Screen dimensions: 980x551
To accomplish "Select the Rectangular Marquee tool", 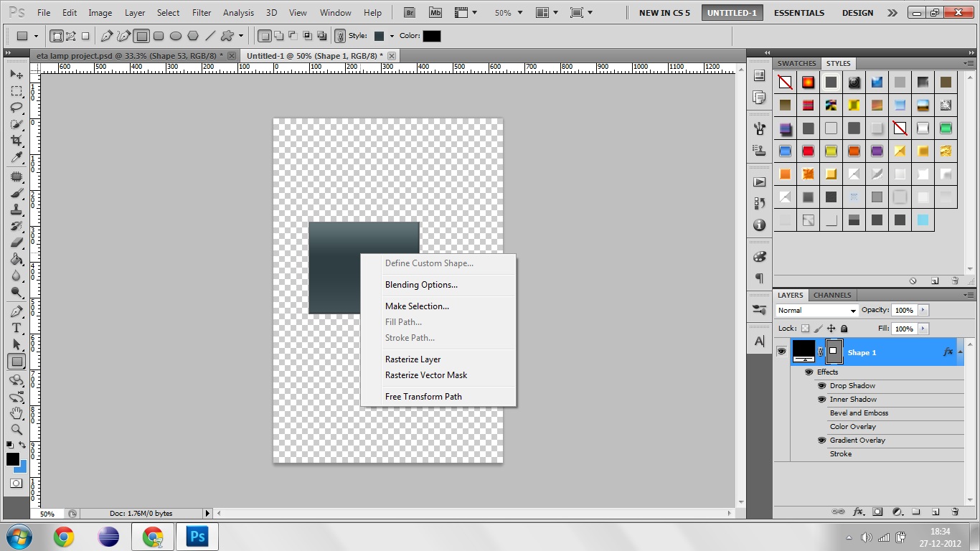I will point(17,91).
